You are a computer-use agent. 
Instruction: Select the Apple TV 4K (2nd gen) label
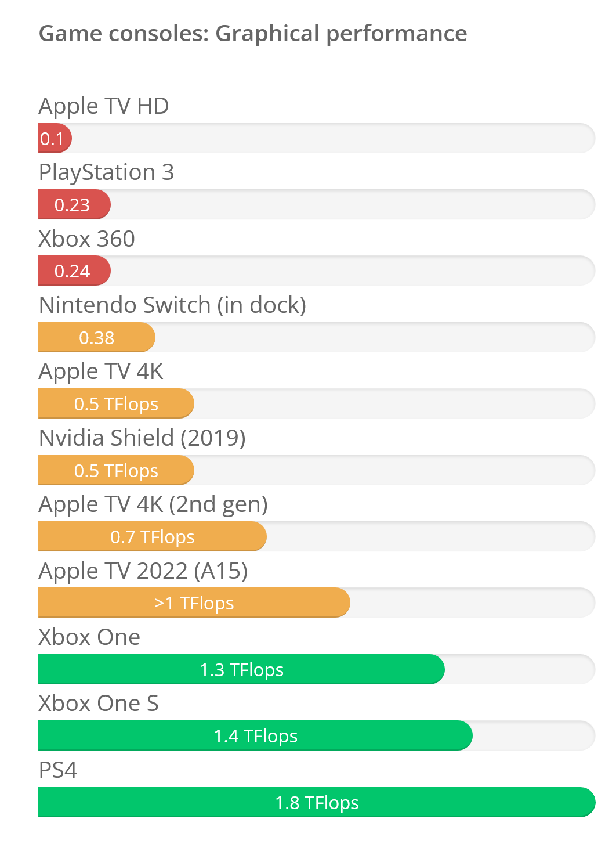click(x=153, y=505)
